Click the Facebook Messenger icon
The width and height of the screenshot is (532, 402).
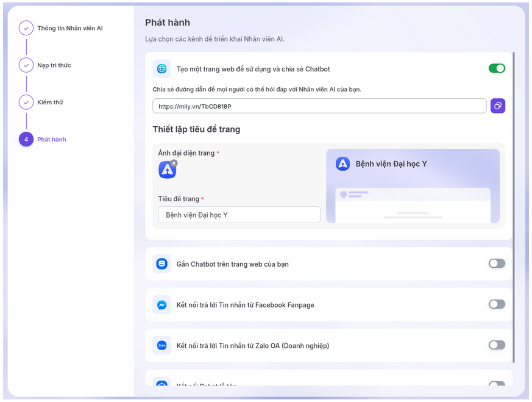pyautogui.click(x=161, y=305)
